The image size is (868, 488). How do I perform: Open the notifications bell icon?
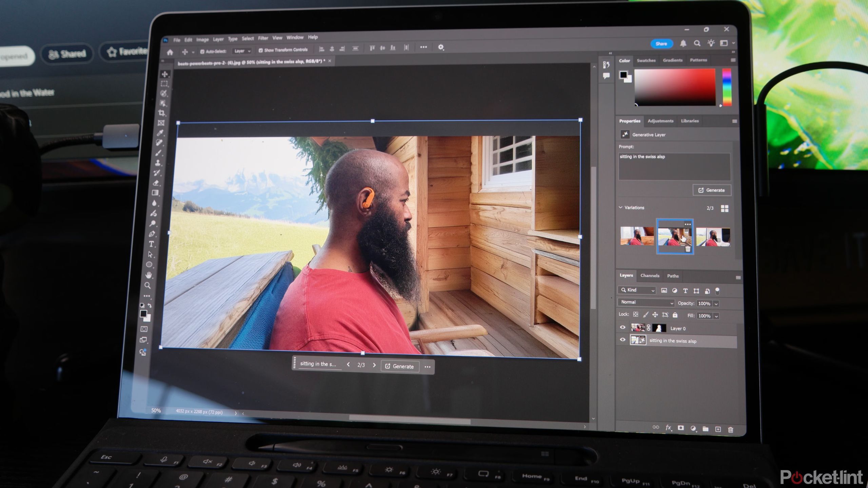[x=683, y=43]
